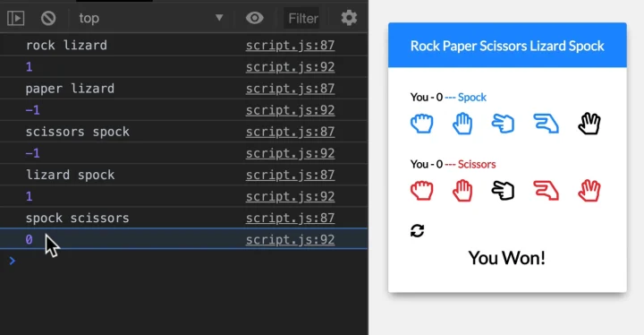Clear the console with the ban icon

coord(48,18)
